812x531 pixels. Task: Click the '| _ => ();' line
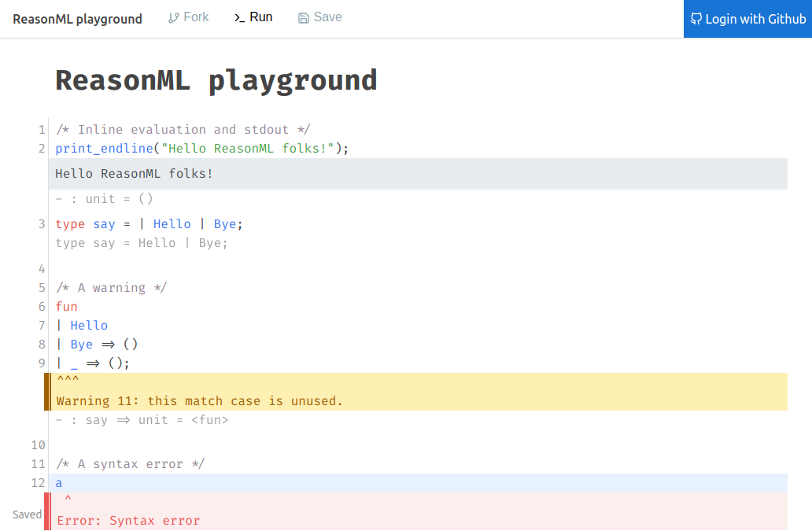93,363
